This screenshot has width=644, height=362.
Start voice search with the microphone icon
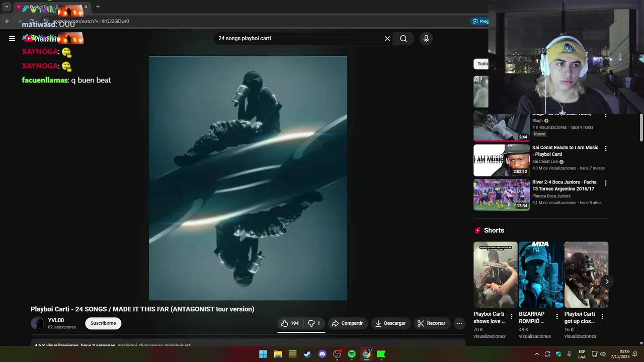tap(426, 39)
